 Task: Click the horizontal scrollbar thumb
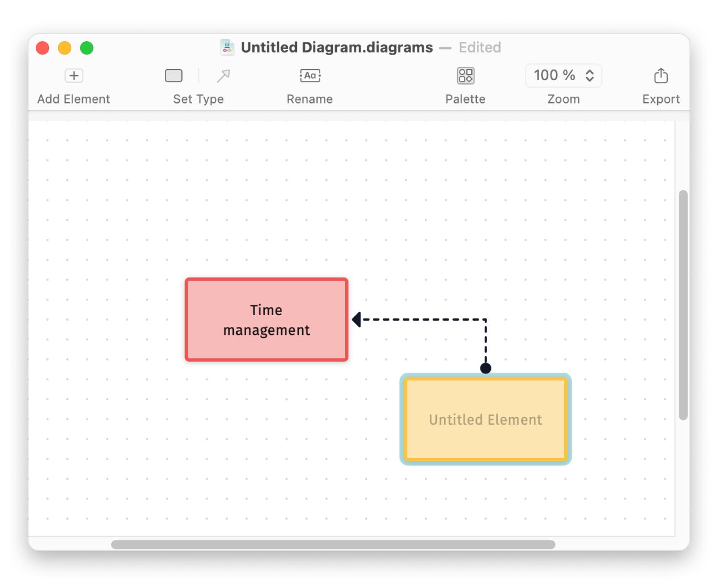pos(333,545)
